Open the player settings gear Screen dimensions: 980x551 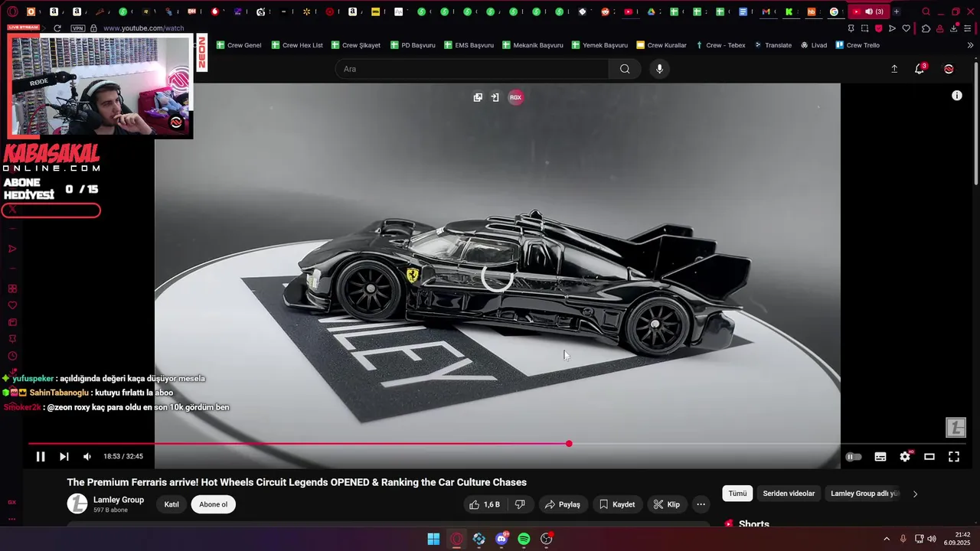coord(905,457)
